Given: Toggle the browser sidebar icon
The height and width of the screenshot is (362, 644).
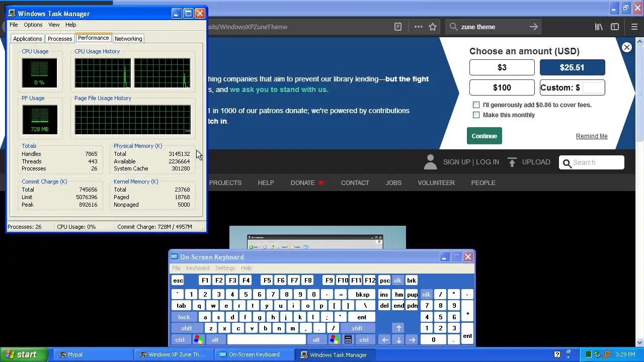Looking at the screenshot, I should point(615,27).
